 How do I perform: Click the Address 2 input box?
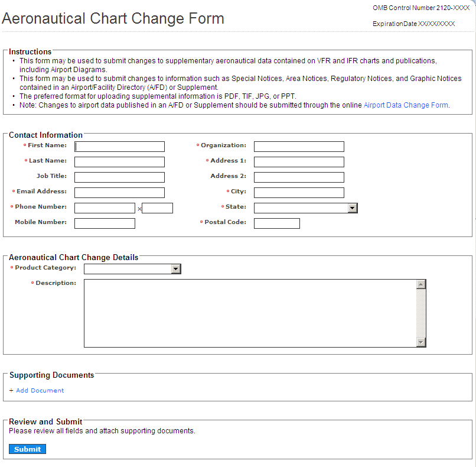coord(299,177)
